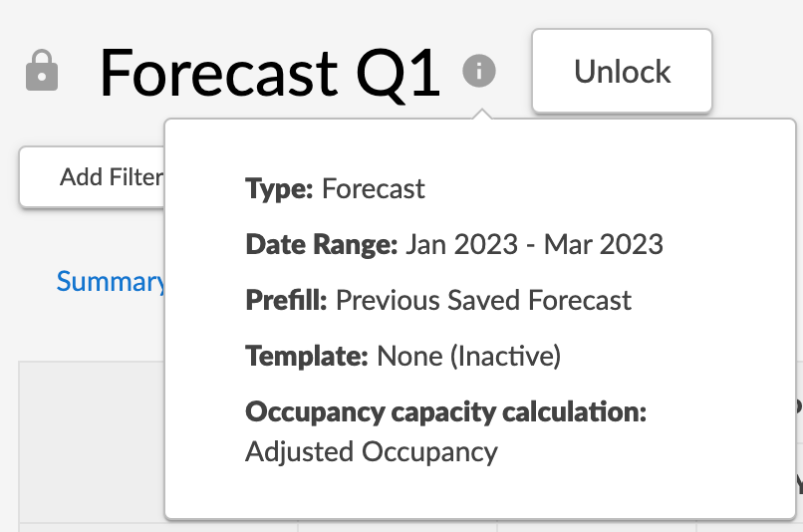The image size is (803, 532).
Task: Click the popup's pointer arrow under info icon
Action: coord(480,115)
